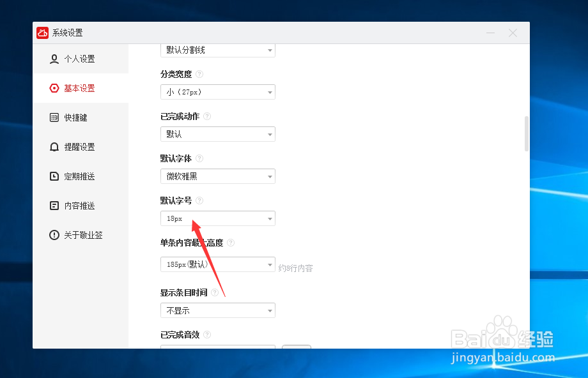Open the 内容推送 tab

point(81,206)
